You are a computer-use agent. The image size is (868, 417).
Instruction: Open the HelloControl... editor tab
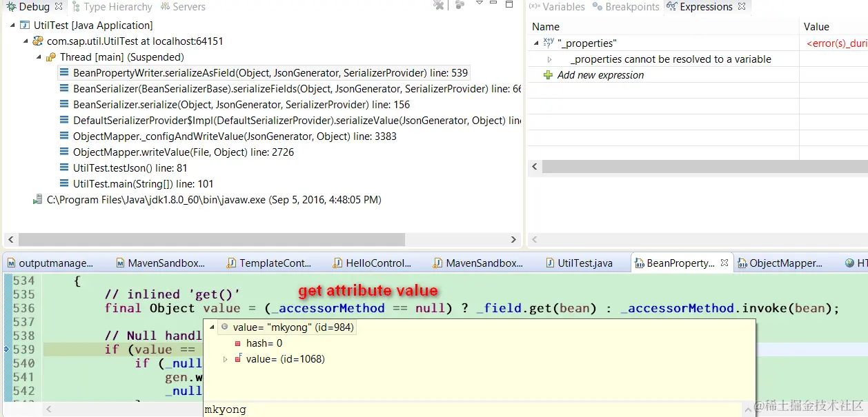372,263
